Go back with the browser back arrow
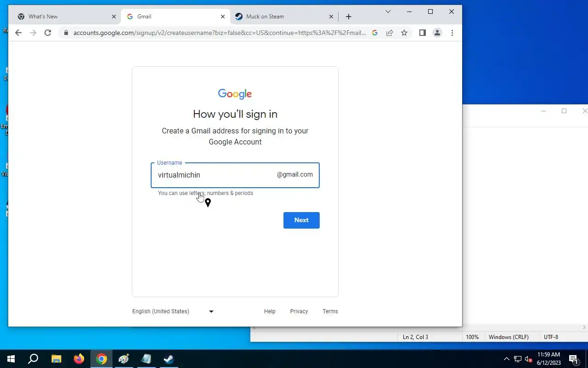 (18, 33)
